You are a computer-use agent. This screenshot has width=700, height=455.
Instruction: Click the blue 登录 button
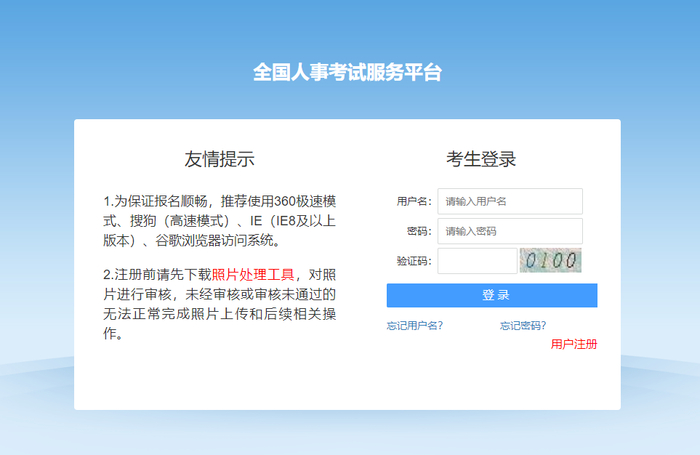492,295
